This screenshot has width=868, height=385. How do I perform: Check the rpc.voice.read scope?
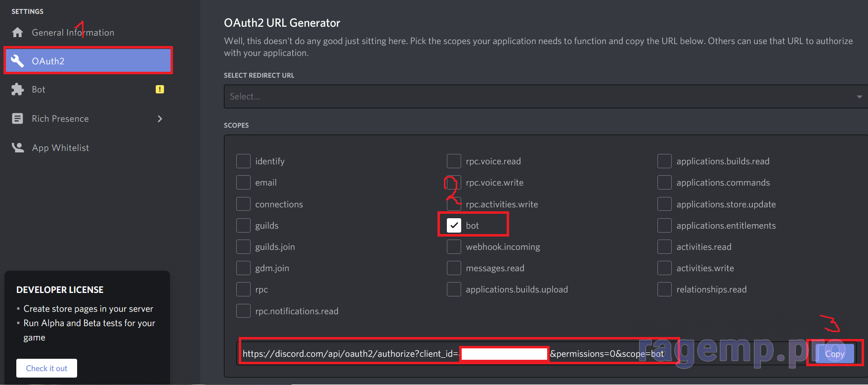454,161
